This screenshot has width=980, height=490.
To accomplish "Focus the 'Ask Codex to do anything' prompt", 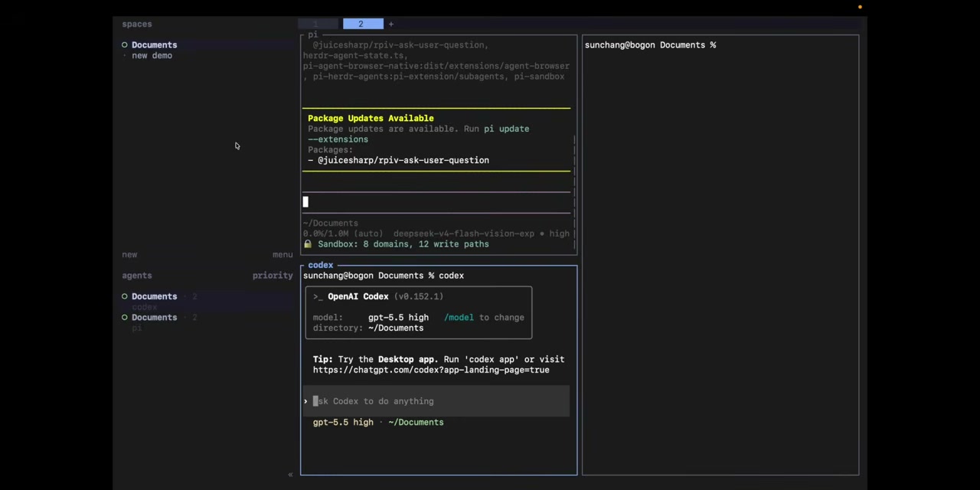I will (436, 401).
